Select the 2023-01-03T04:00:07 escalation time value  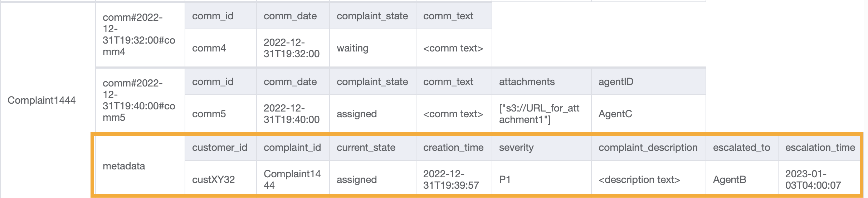point(813,180)
